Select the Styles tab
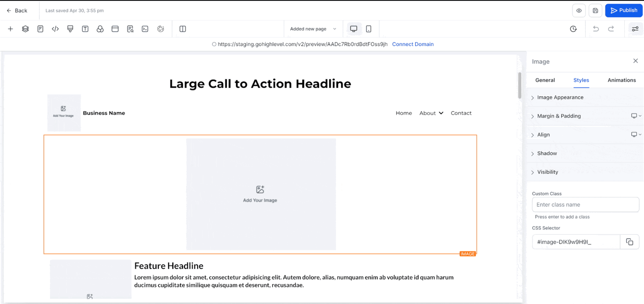644x304 pixels. [581, 80]
